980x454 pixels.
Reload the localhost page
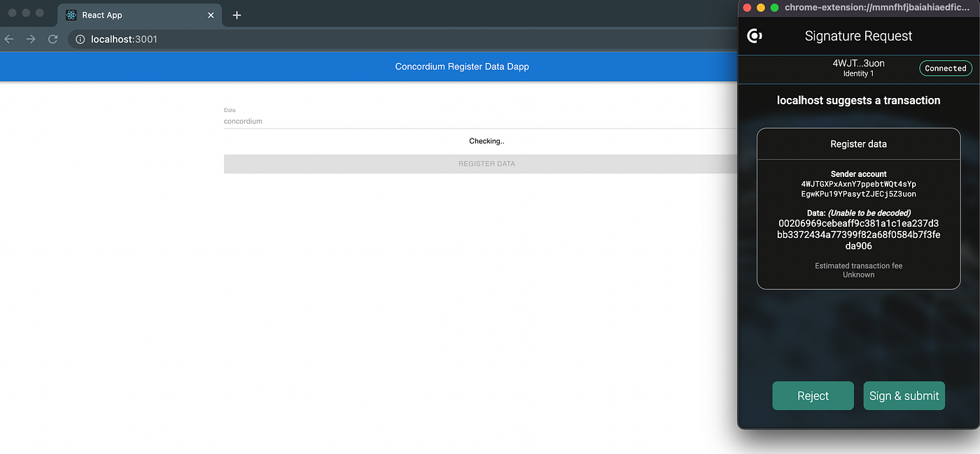coord(52,39)
